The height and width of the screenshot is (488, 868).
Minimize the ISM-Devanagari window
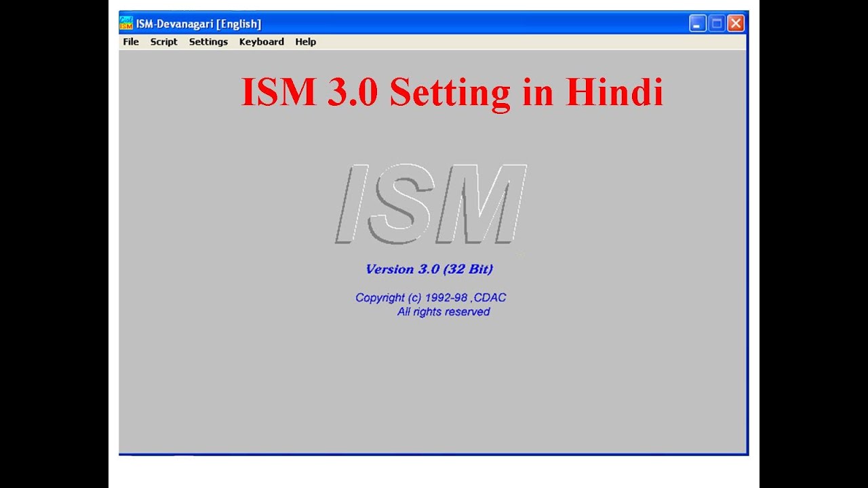pyautogui.click(x=698, y=24)
